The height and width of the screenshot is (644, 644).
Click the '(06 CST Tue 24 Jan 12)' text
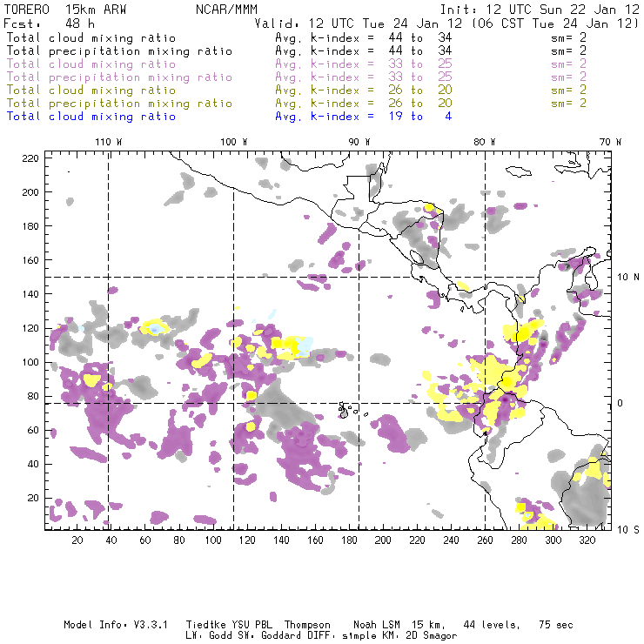click(x=555, y=23)
